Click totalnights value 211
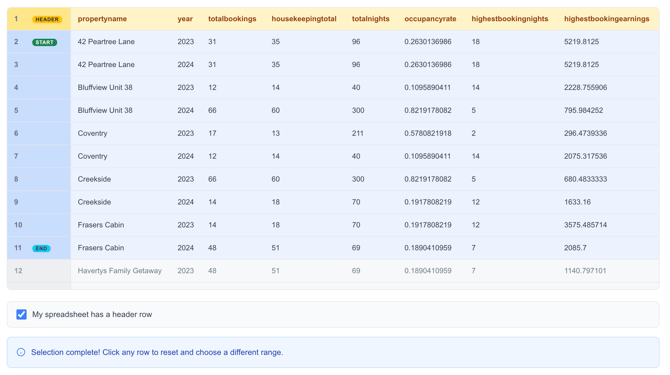670x375 pixels. point(358,133)
